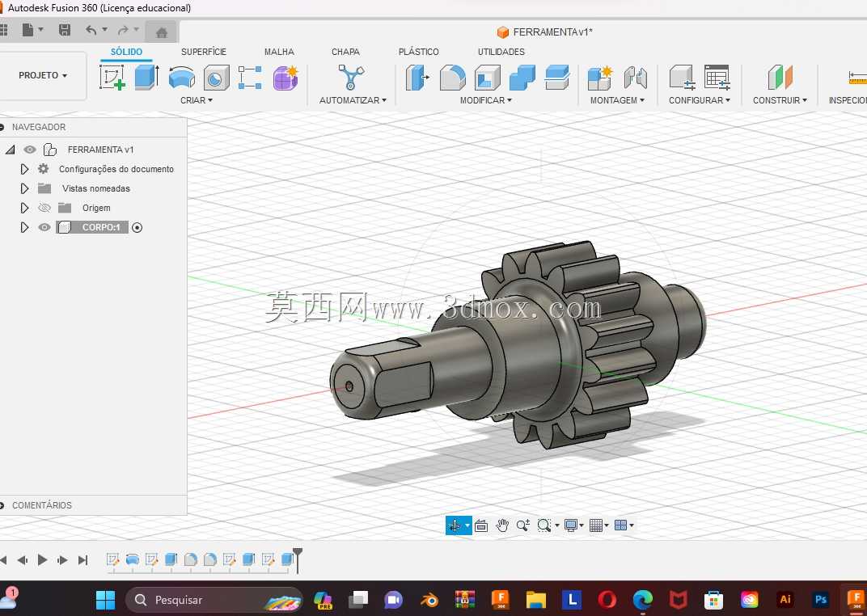This screenshot has height=616, width=867.
Task: Open the viewports layout dropdown
Action: [624, 525]
